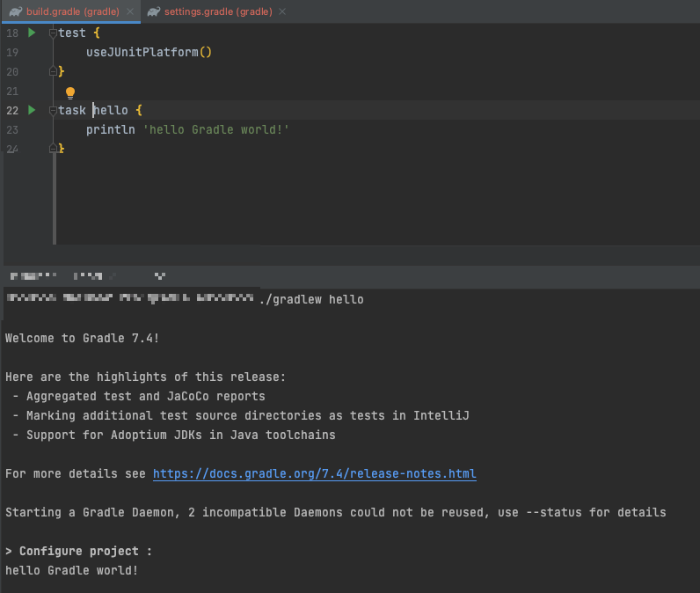Click the 'Support for Adoptium JDKs' terminal line
This screenshot has width=700, height=593.
(x=174, y=435)
